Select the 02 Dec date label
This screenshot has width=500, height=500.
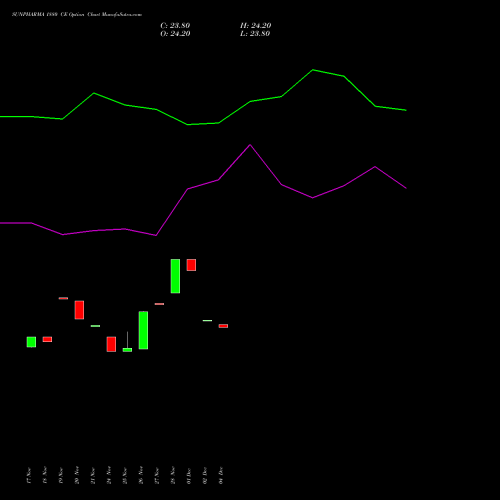(205, 475)
